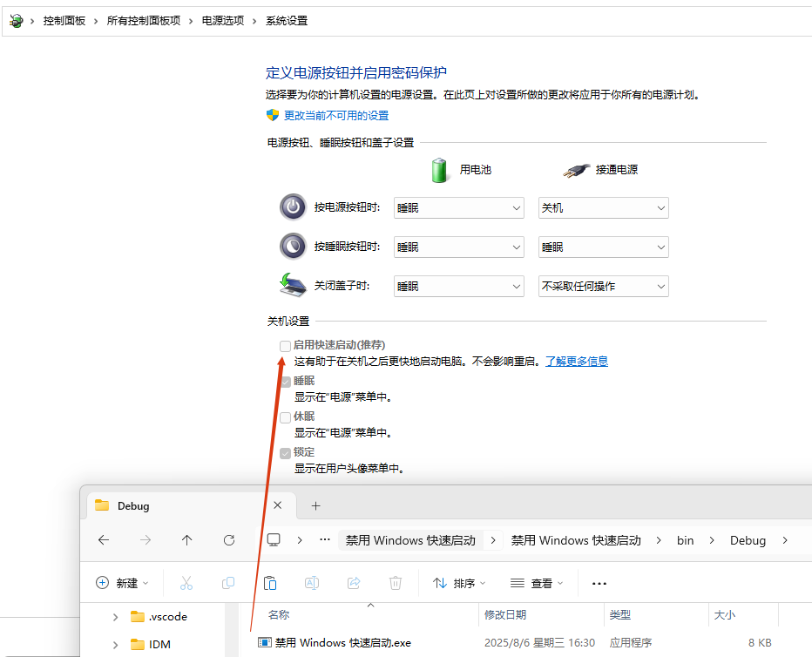Open 查看 view menu
812x657 pixels.
pos(537,583)
